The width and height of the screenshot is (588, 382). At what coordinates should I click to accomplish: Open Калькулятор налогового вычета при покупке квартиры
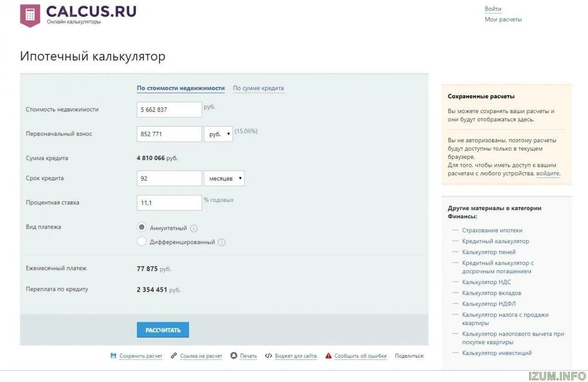click(x=513, y=338)
